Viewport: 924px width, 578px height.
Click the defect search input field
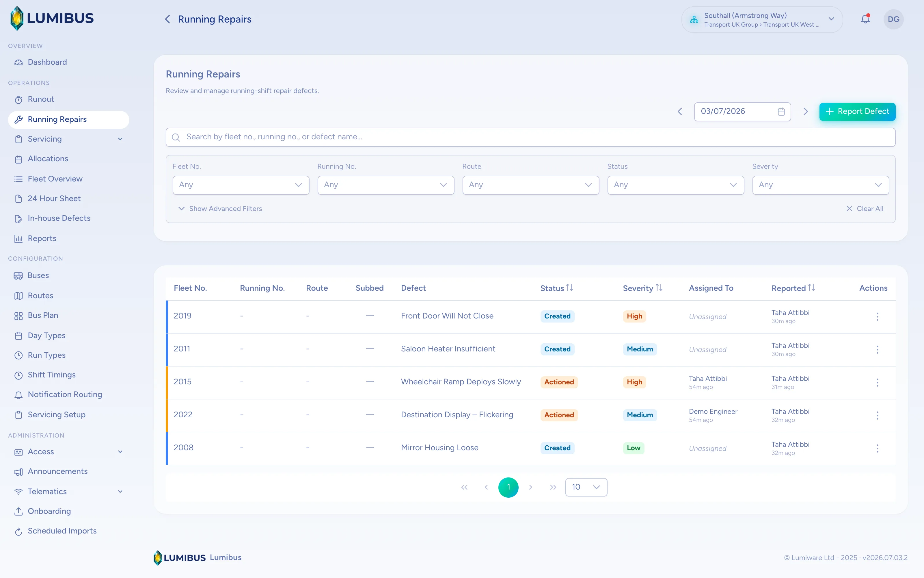pyautogui.click(x=530, y=137)
